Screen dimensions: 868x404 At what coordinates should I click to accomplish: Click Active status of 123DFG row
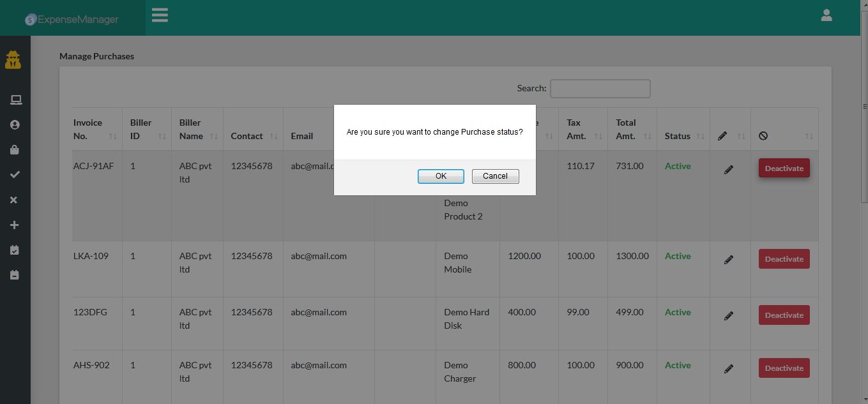[x=678, y=312]
